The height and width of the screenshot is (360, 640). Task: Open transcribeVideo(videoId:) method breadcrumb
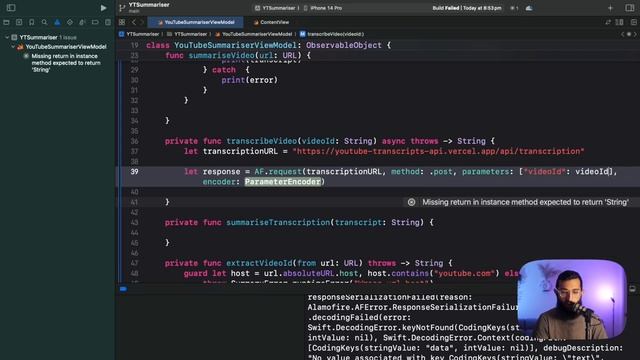point(331,34)
